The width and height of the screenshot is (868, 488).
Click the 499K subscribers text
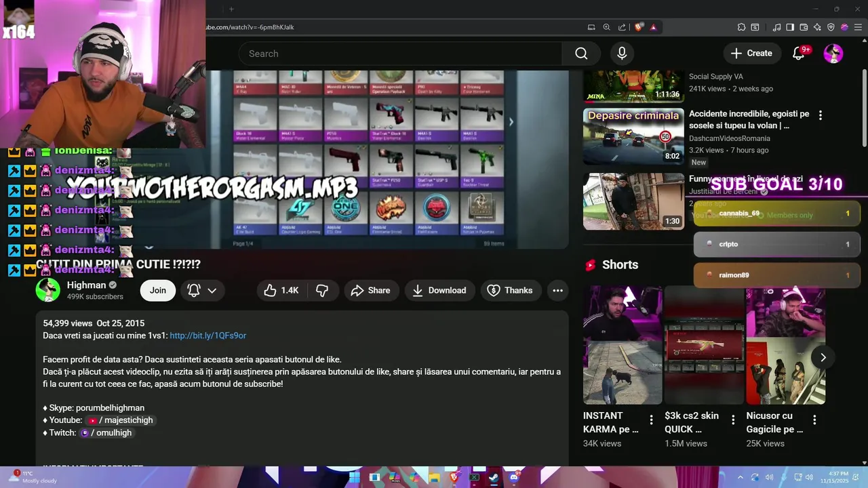click(x=95, y=297)
